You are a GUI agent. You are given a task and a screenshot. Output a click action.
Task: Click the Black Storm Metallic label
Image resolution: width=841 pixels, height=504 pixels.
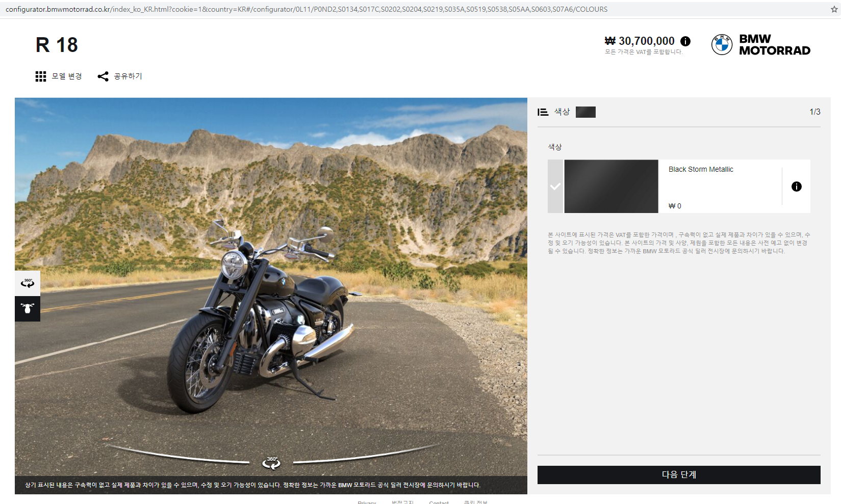click(x=701, y=169)
